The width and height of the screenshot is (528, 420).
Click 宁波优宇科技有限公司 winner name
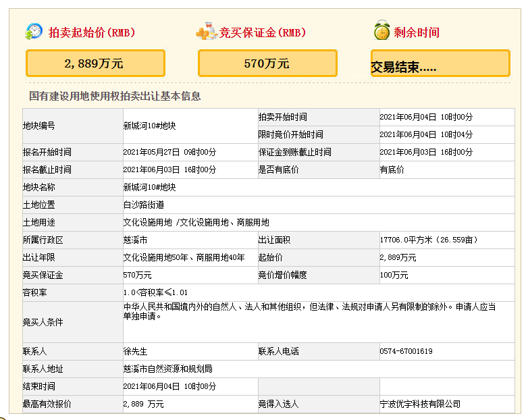(420, 404)
